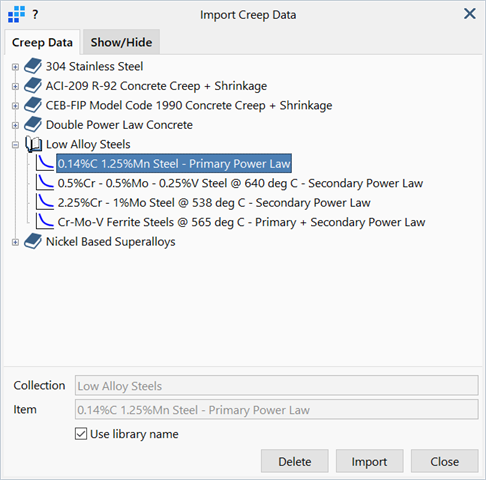Screen dimensions: 486x480
Task: Select the Creep Data tab
Action: click(x=42, y=42)
